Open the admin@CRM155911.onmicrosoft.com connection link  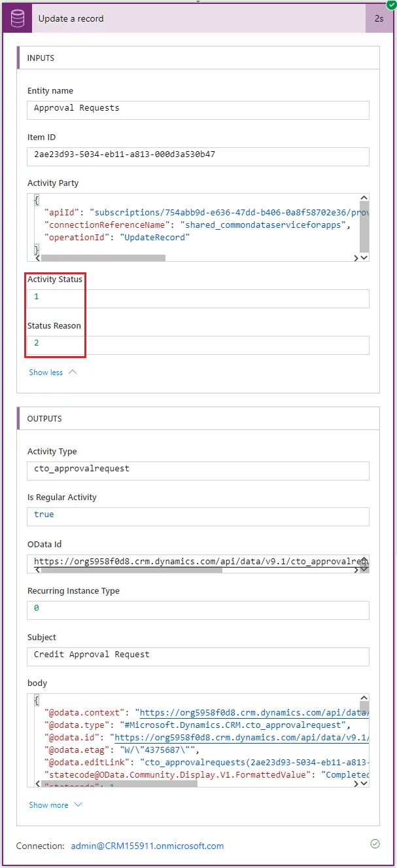point(147,846)
